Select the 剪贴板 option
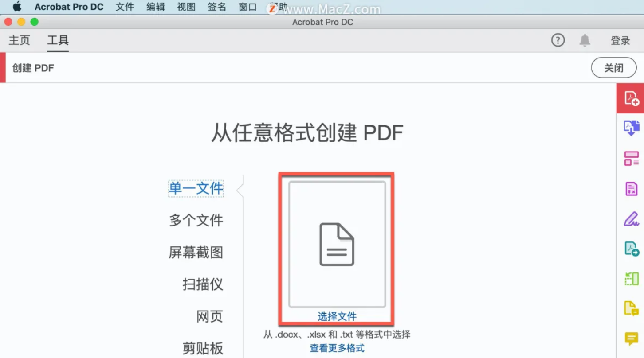Image resolution: width=644 pixels, height=358 pixels. pyautogui.click(x=203, y=348)
